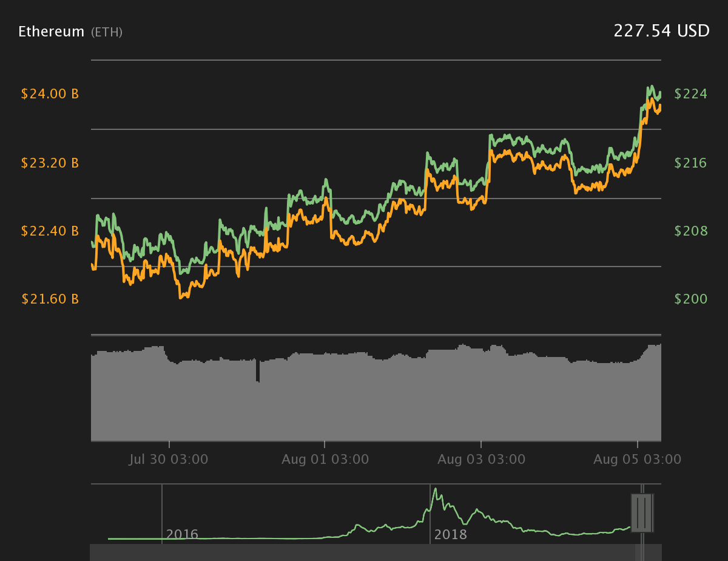Click the $216 price axis label
The width and height of the screenshot is (728, 561).
(691, 163)
